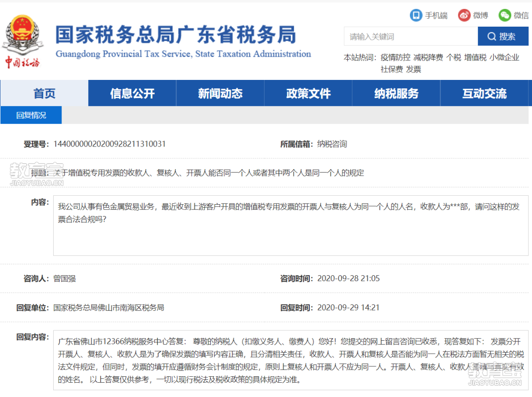This screenshot has width=532, height=397.
Task: Click inside the 回复内容 reply text box
Action: coord(291,360)
